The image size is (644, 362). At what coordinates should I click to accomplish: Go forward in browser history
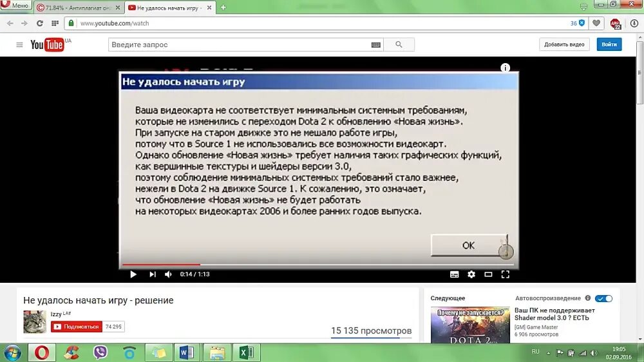24,23
